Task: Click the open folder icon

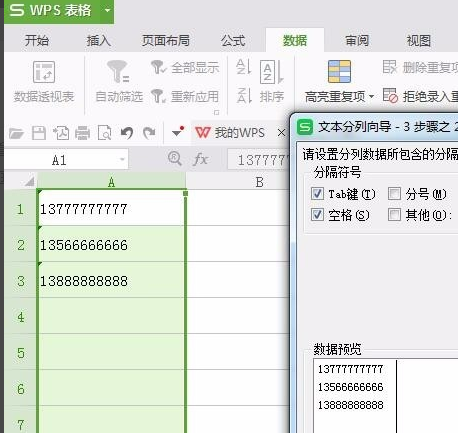Action: pyautogui.click(x=16, y=133)
